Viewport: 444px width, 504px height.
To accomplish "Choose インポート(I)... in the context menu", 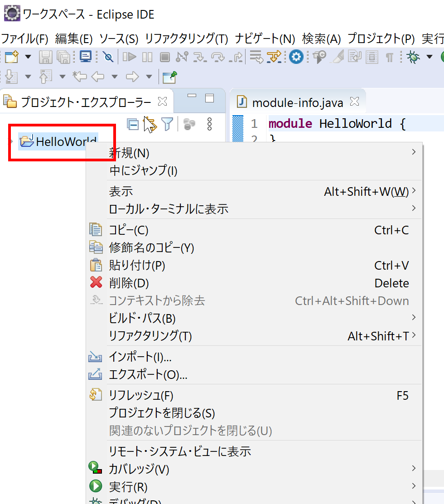I will (255, 357).
